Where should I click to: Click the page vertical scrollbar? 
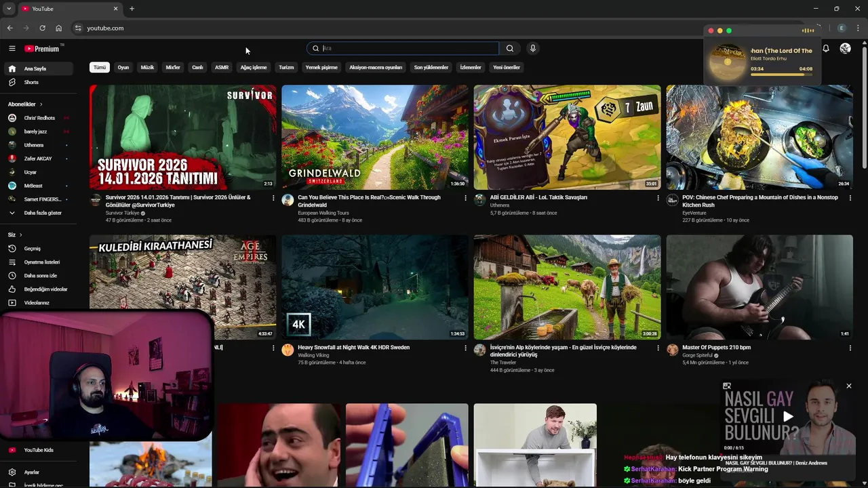point(863,108)
